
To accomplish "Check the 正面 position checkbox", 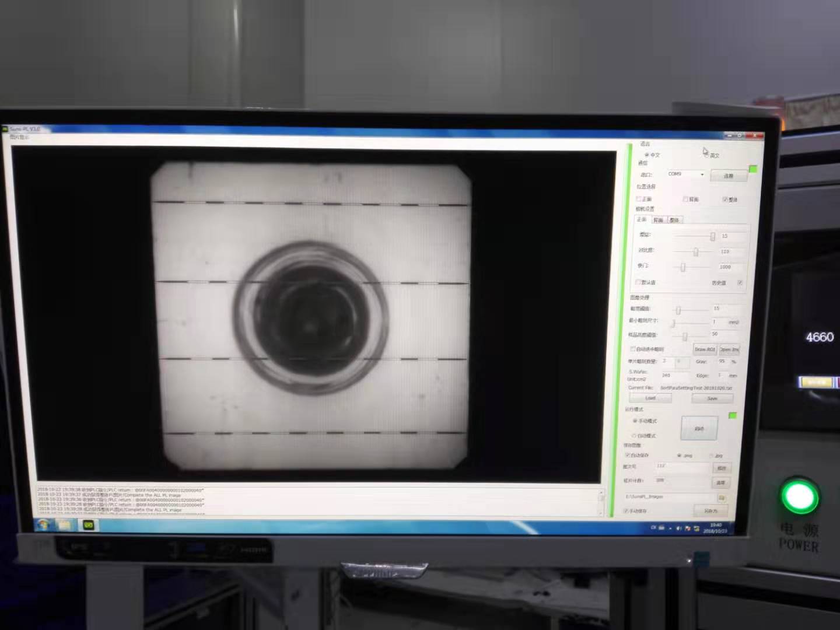I will (x=639, y=199).
